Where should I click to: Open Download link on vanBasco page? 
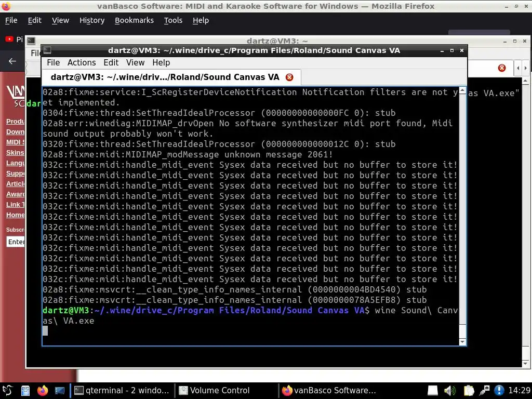(x=15, y=131)
